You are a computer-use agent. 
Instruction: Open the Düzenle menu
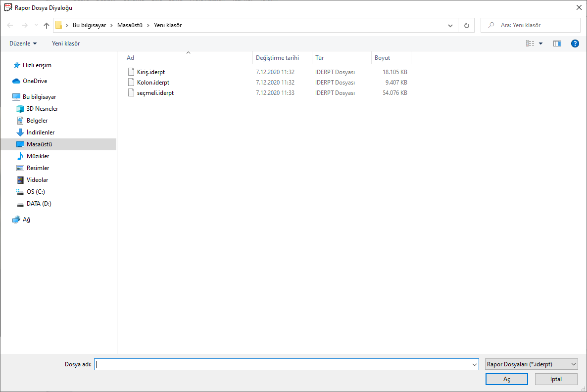pyautogui.click(x=23, y=44)
